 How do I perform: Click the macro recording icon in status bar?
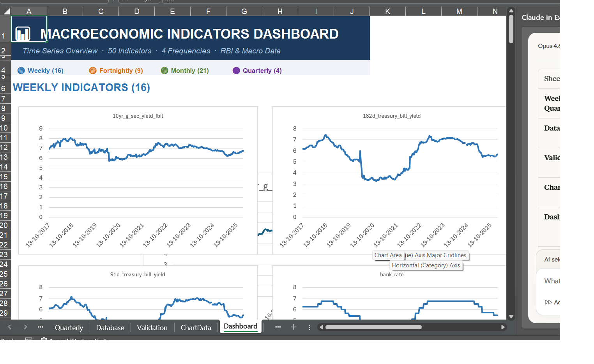point(29,340)
